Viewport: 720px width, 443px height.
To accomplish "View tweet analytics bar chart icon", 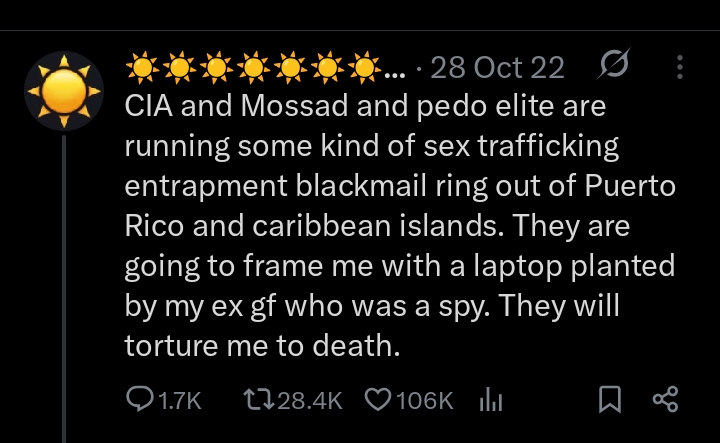I will pyautogui.click(x=490, y=400).
